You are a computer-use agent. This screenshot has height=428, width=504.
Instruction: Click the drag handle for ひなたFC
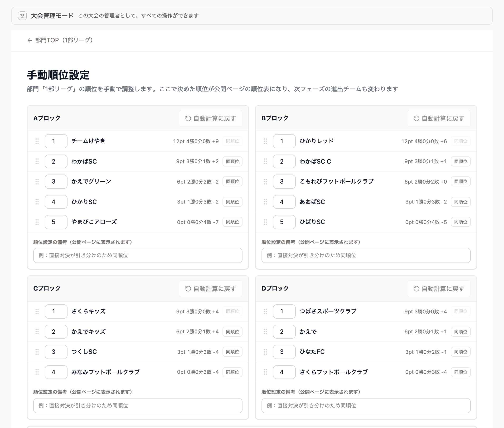pos(265,352)
